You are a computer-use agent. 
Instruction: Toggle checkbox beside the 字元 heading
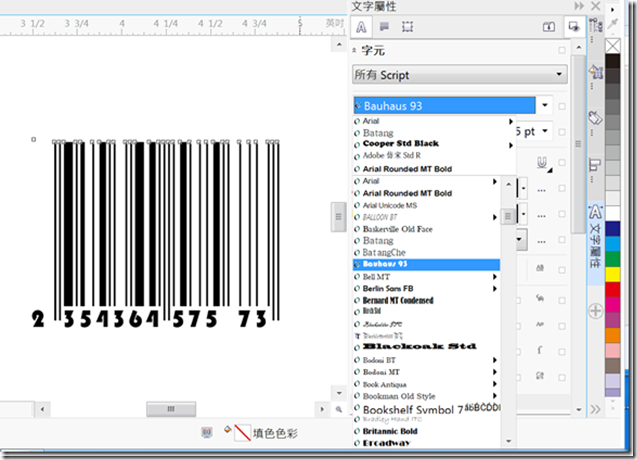[x=562, y=50]
